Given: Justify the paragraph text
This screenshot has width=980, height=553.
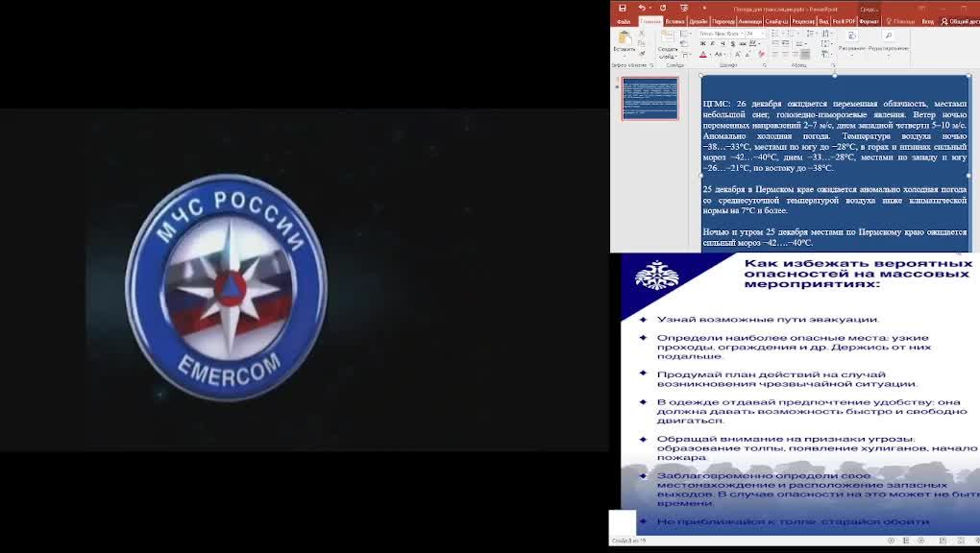Looking at the screenshot, I should pos(805,55).
